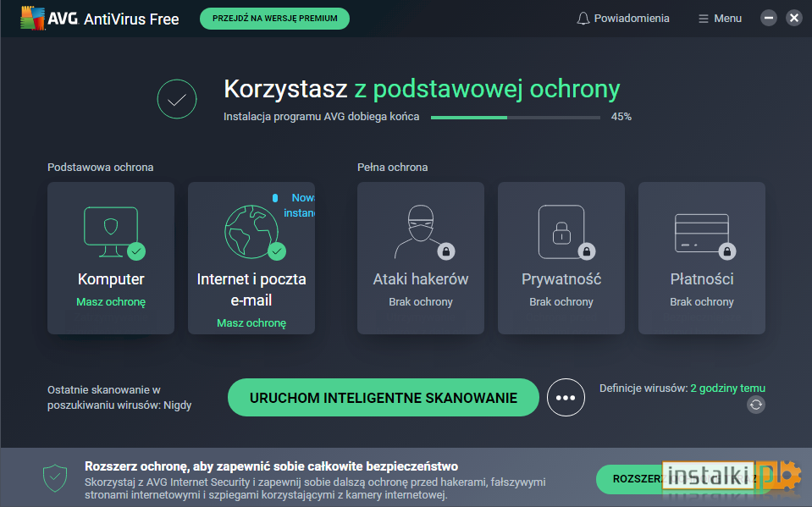This screenshot has width=812, height=507.
Task: Open the Menu hamburger
Action: (720, 19)
